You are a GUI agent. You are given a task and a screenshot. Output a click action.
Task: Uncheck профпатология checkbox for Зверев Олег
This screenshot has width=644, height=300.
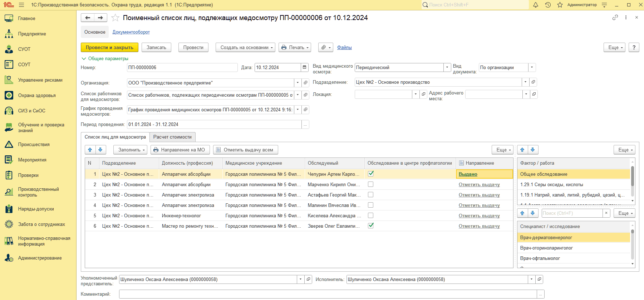click(371, 226)
